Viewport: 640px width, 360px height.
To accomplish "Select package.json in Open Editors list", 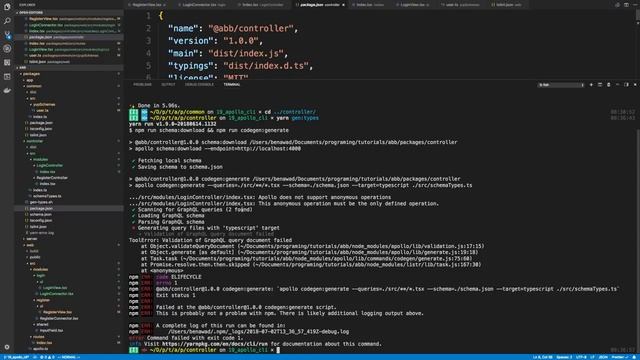I will click(69, 37).
